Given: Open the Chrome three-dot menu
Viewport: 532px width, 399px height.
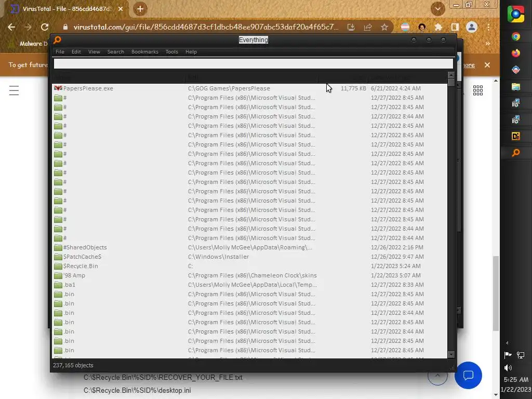Looking at the screenshot, I should (488, 27).
